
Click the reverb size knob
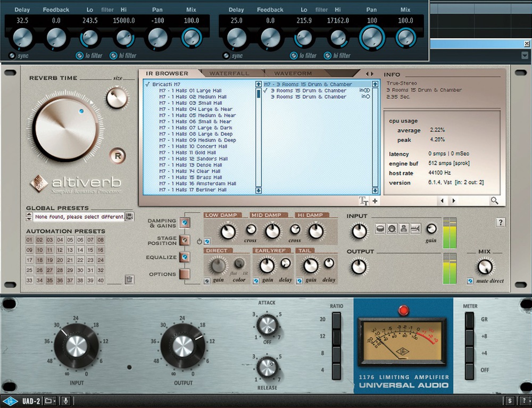coord(117,98)
